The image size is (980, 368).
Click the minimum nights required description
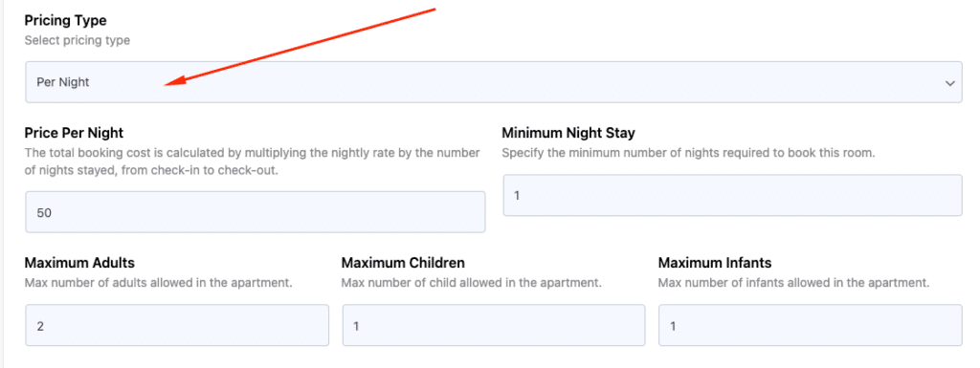pos(688,153)
